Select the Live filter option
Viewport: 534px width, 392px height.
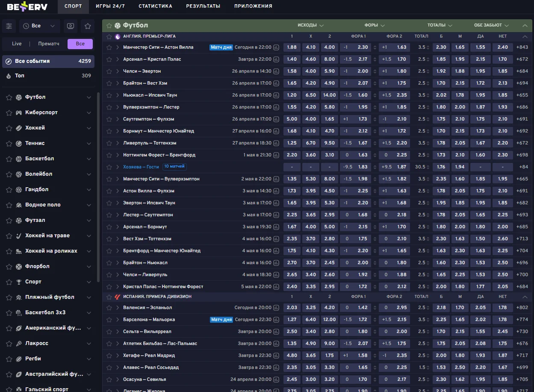coord(17,44)
